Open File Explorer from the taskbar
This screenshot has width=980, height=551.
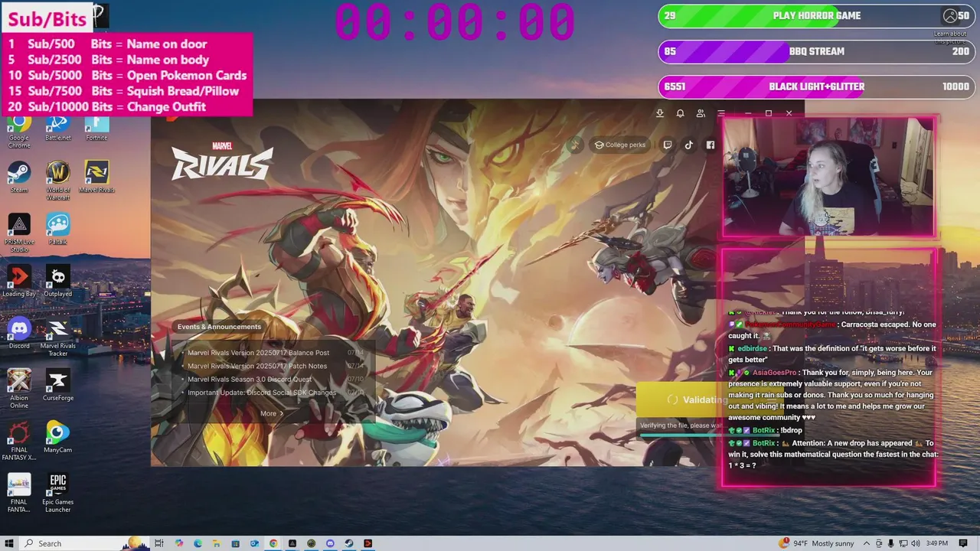point(217,543)
